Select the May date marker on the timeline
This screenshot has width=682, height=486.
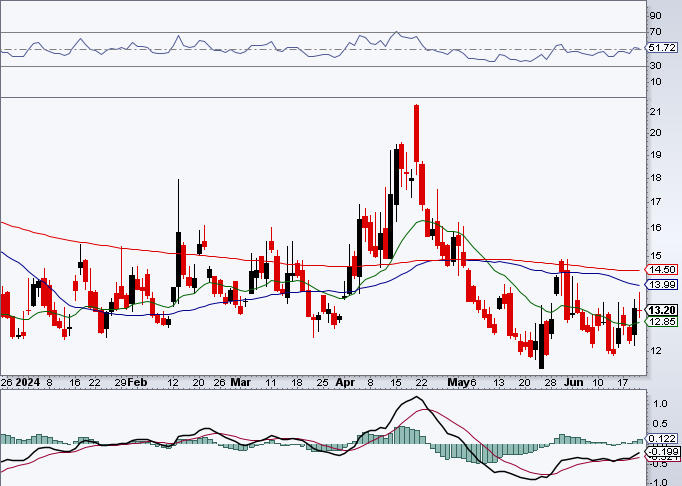[x=458, y=382]
